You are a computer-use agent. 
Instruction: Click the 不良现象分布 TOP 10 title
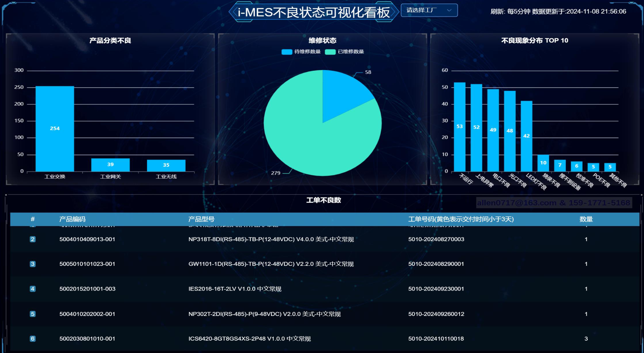(x=535, y=41)
